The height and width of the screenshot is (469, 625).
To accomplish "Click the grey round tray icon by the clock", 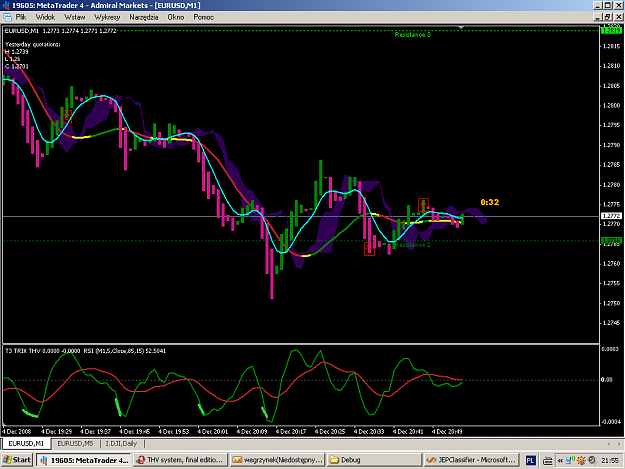I will tap(592, 461).
